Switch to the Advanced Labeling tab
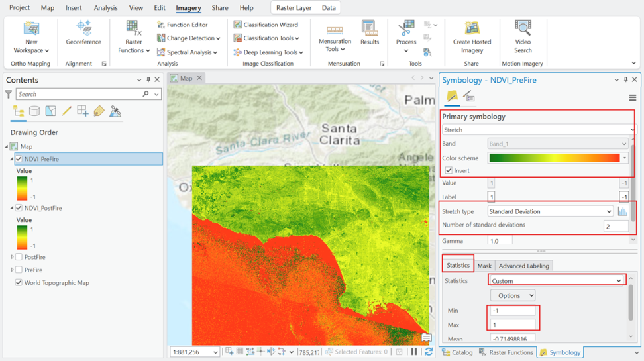This screenshot has width=644, height=361. (523, 266)
